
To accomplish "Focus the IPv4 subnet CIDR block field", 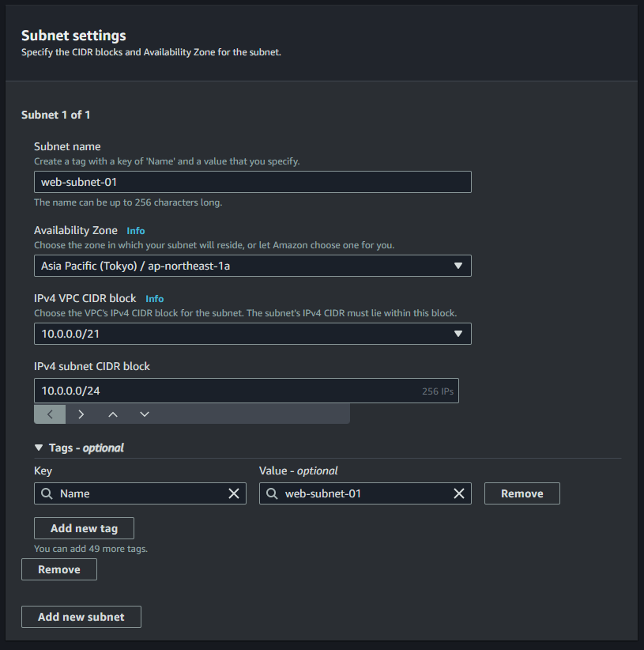I will tap(247, 391).
